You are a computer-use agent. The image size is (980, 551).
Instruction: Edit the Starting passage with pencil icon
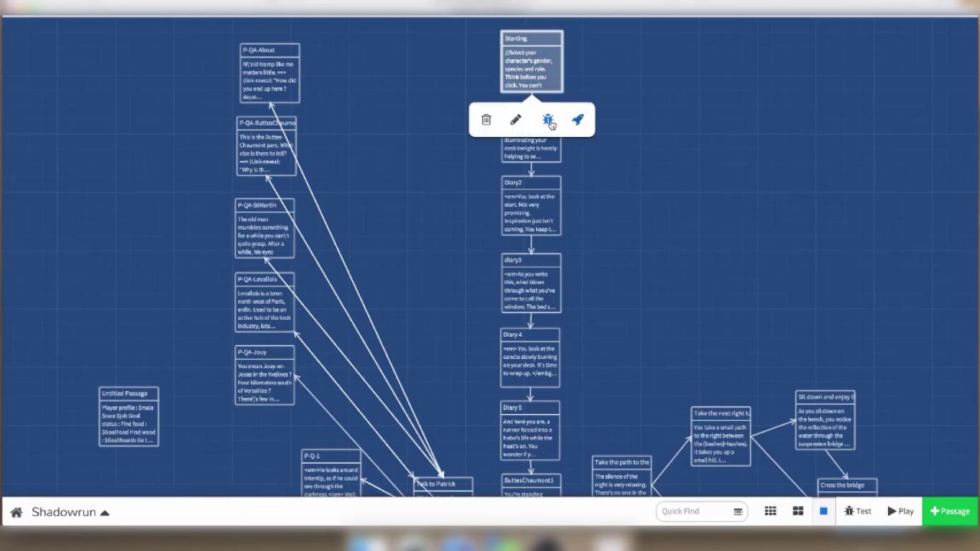click(x=516, y=119)
